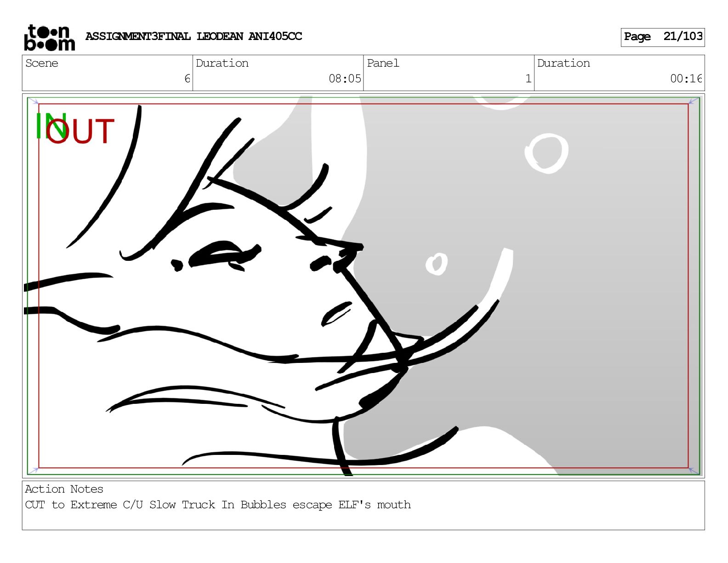
Task: Click the Toon Boom logo
Action: pyautogui.click(x=49, y=37)
